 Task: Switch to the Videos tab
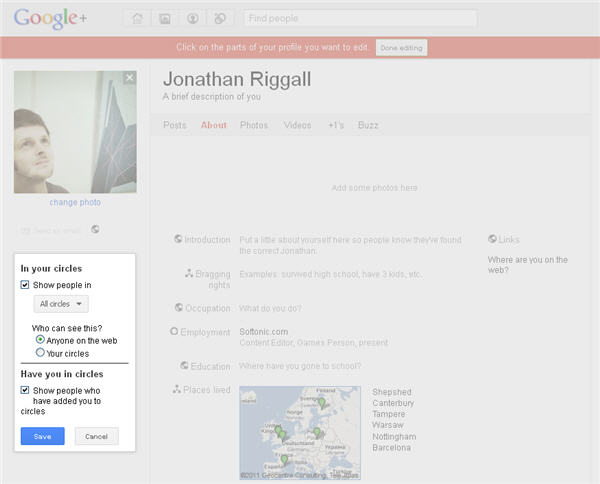point(297,125)
